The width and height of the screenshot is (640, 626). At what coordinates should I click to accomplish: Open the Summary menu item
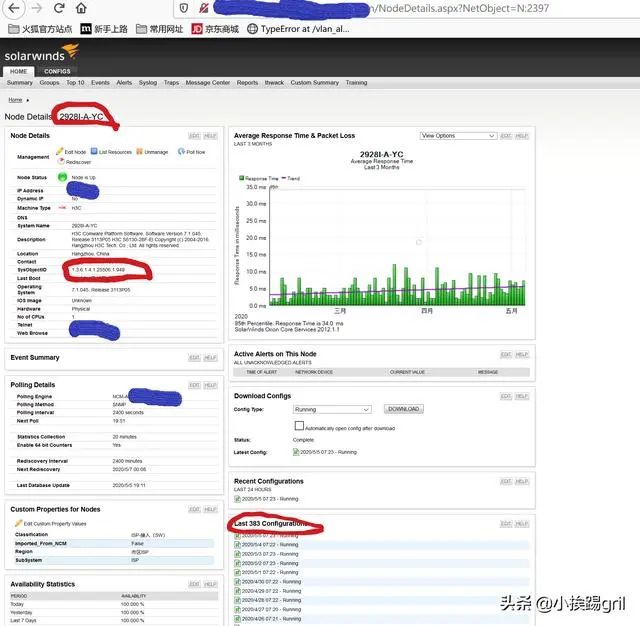(x=20, y=83)
